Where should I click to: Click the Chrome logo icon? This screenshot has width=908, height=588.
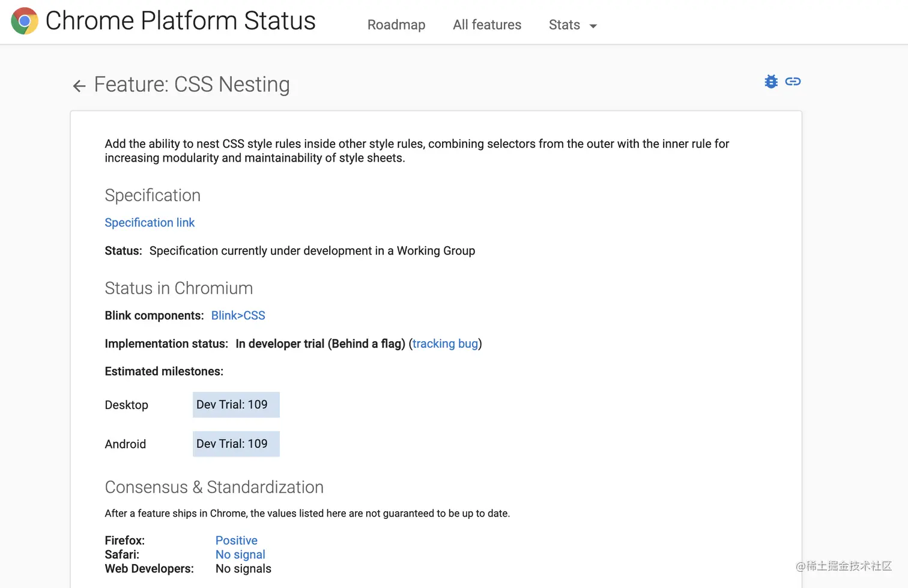pos(25,21)
